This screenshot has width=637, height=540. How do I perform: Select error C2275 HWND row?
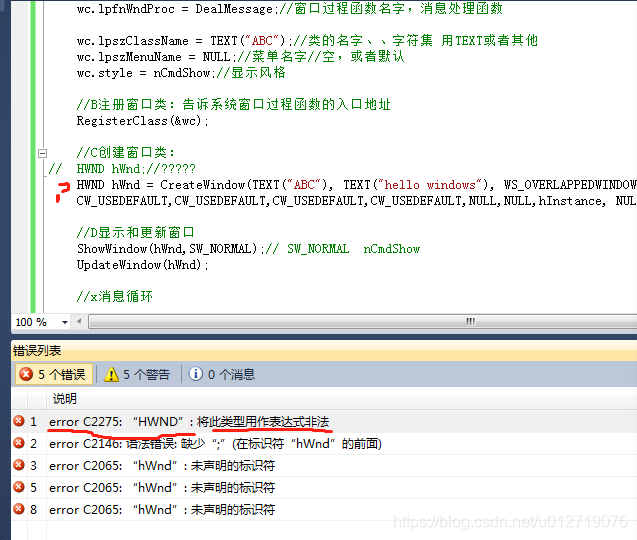tap(324, 422)
